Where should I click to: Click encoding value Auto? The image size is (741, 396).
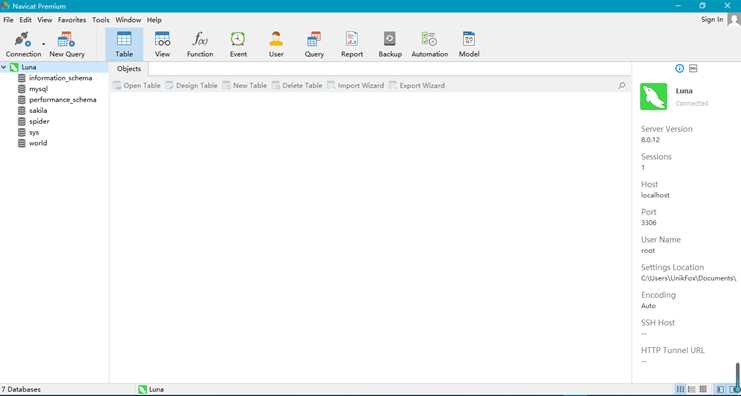tap(648, 306)
